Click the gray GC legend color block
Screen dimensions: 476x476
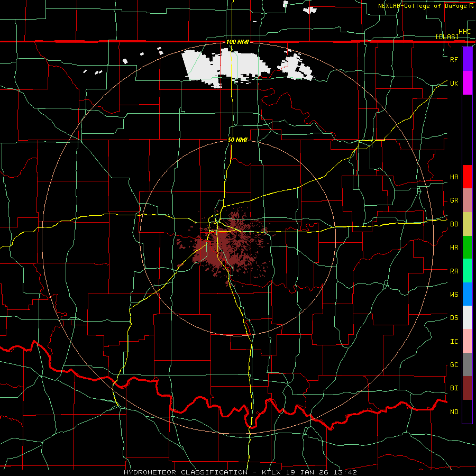467,364
